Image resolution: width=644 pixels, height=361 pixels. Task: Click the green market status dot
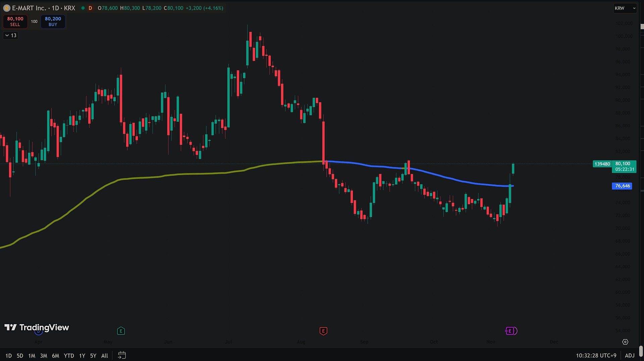[x=83, y=8]
